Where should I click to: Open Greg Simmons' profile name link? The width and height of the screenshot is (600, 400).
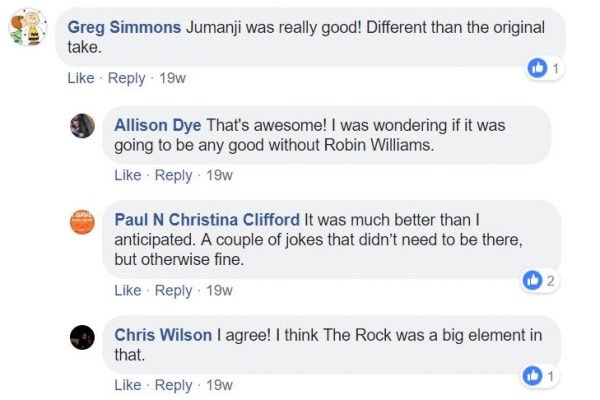click(x=124, y=28)
